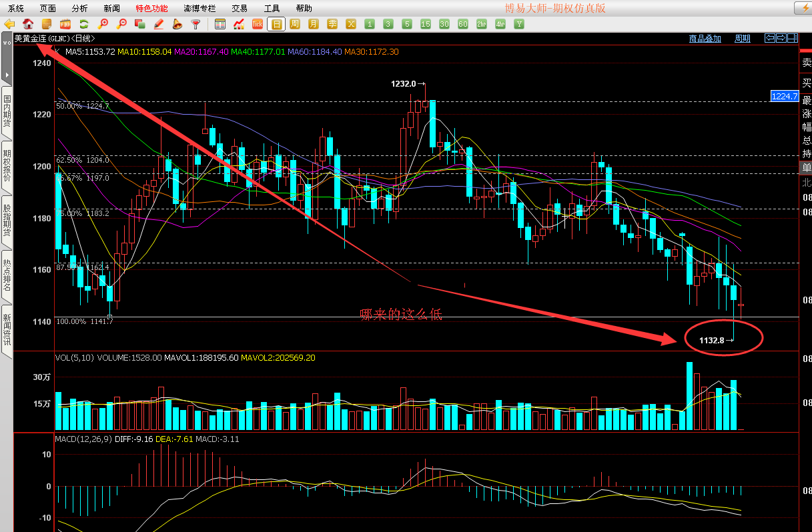The width and height of the screenshot is (812, 532).
Task: Open the 交易 menu
Action: 240,8
